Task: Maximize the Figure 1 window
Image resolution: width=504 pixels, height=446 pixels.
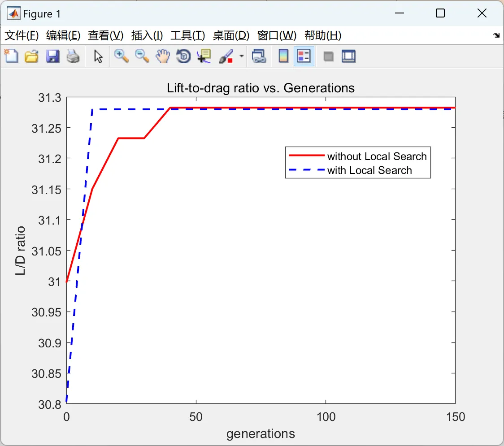Action: click(440, 13)
